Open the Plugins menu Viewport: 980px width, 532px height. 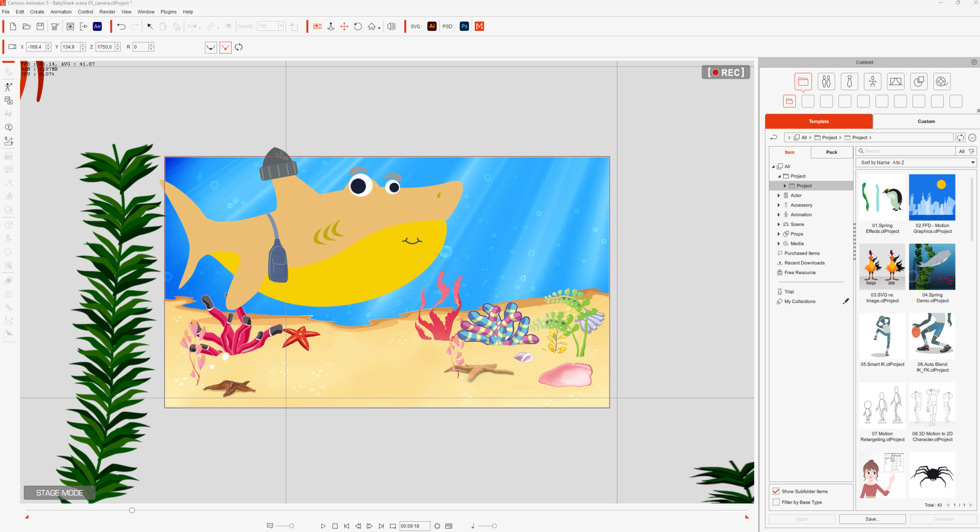(169, 12)
